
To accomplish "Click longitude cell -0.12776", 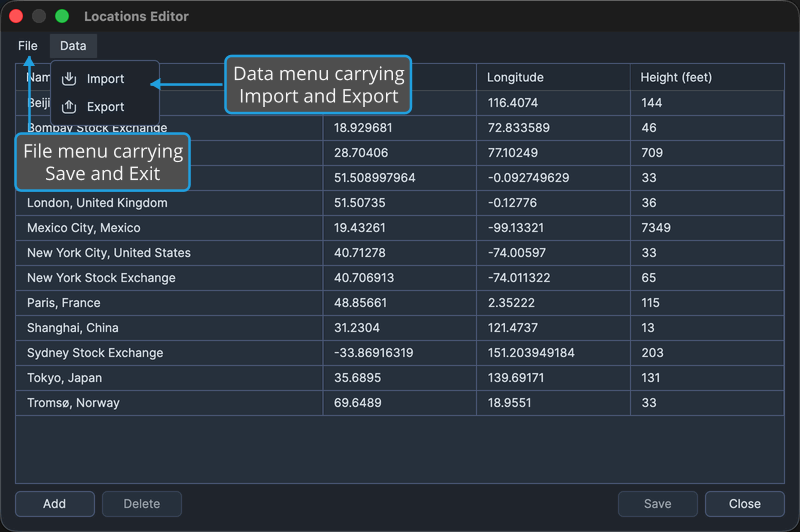I will pos(553,203).
